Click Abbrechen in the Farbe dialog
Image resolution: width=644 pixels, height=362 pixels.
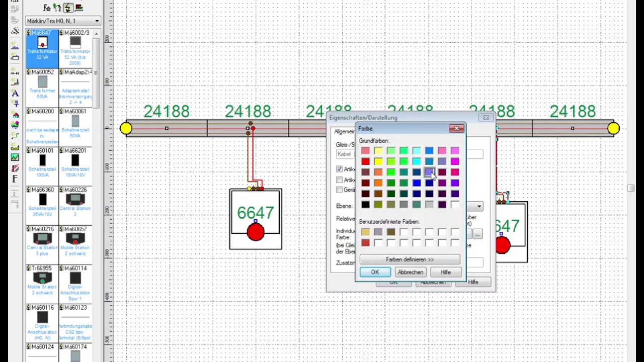pyautogui.click(x=410, y=272)
